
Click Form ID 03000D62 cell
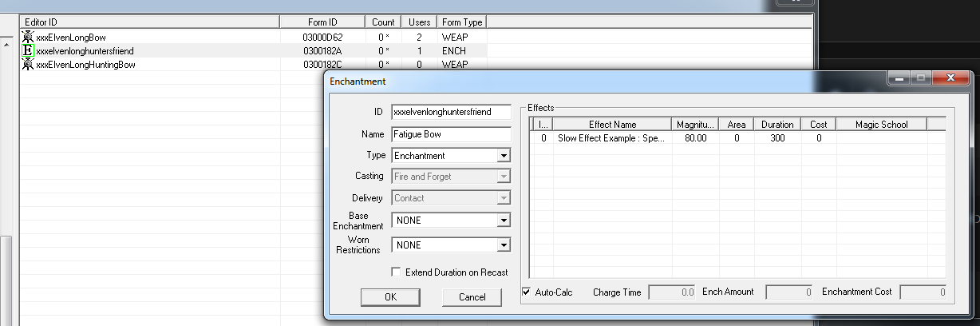pyautogui.click(x=322, y=37)
